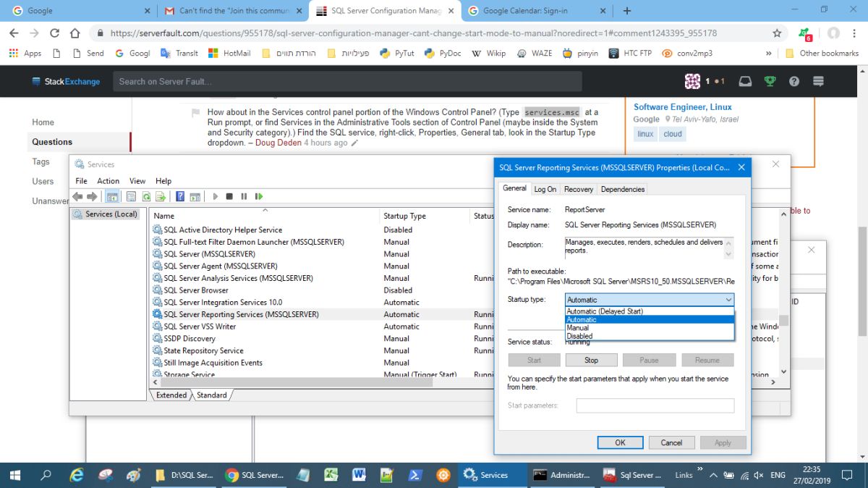Select highlighted Automatic option in dropdown list

(650, 319)
